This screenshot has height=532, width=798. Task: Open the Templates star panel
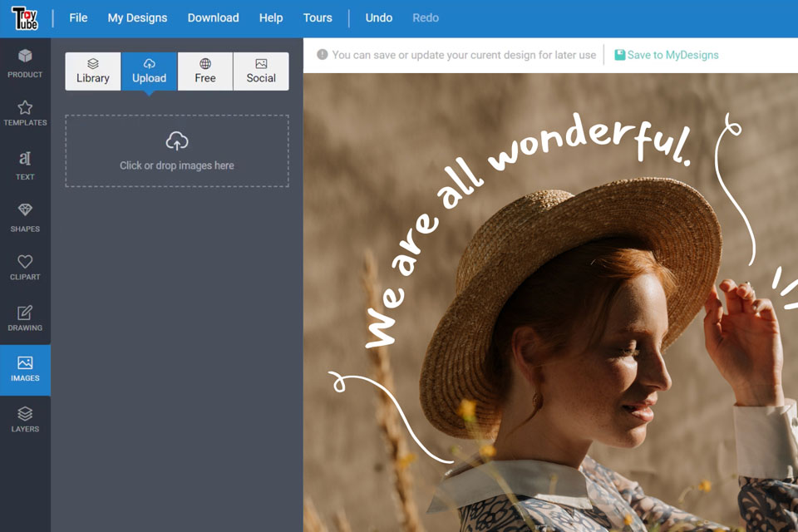(x=25, y=113)
